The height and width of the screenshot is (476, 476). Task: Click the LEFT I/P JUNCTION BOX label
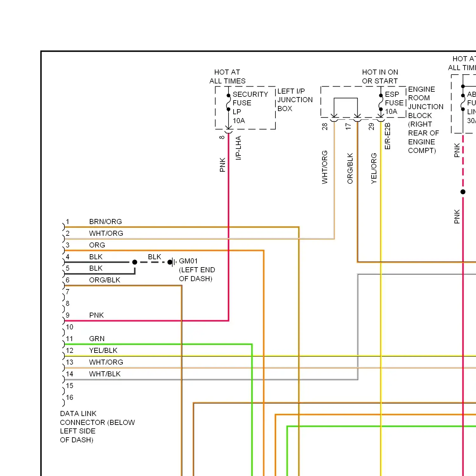295,100
